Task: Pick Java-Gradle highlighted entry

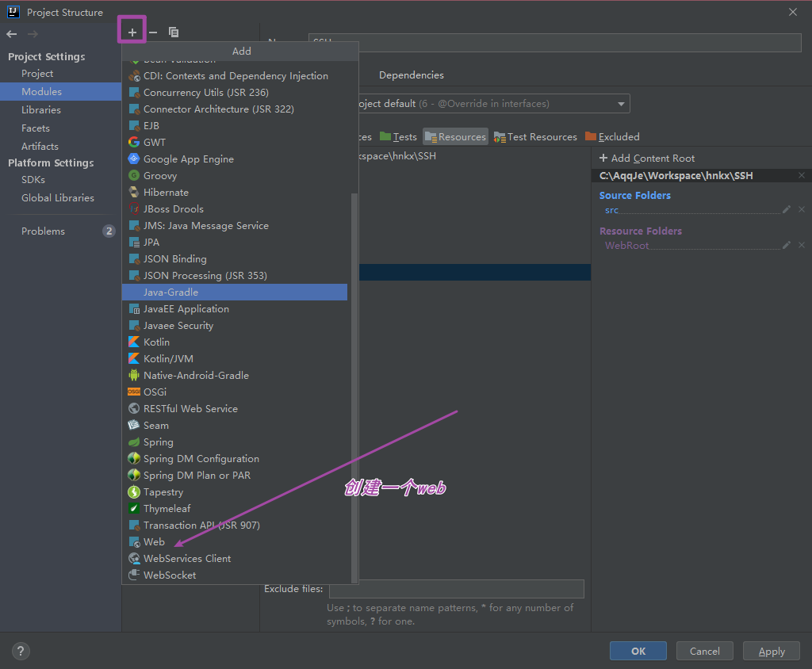Action: [x=235, y=292]
